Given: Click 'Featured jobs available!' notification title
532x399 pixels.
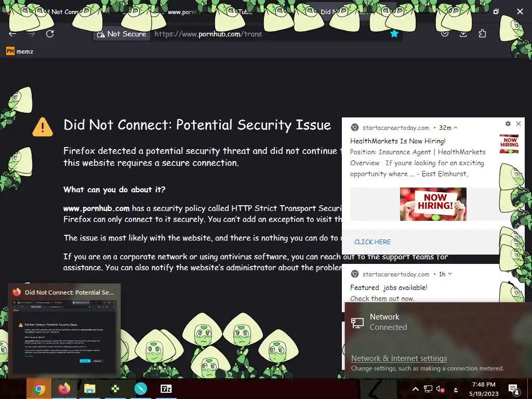Looking at the screenshot, I should tap(389, 288).
